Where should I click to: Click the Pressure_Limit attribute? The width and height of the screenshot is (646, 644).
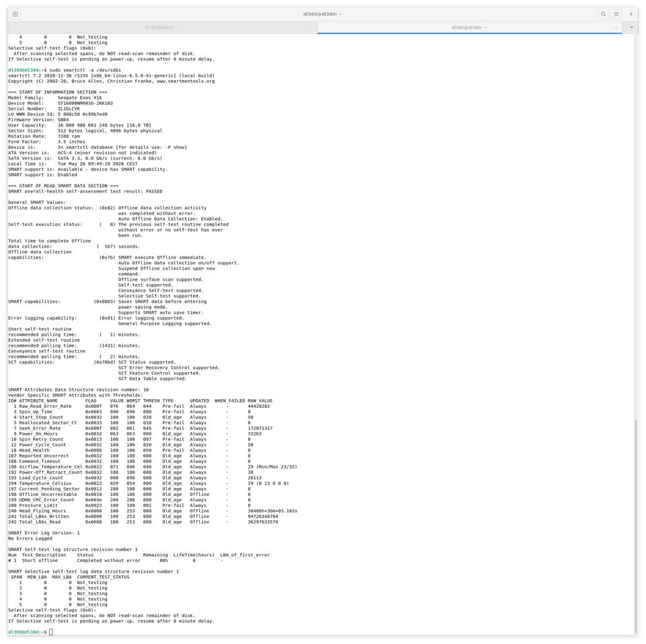click(x=38, y=505)
